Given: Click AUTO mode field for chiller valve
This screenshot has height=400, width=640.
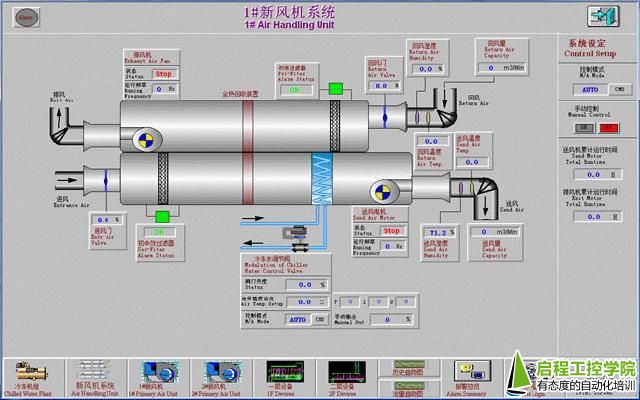Looking at the screenshot, I should tap(297, 319).
